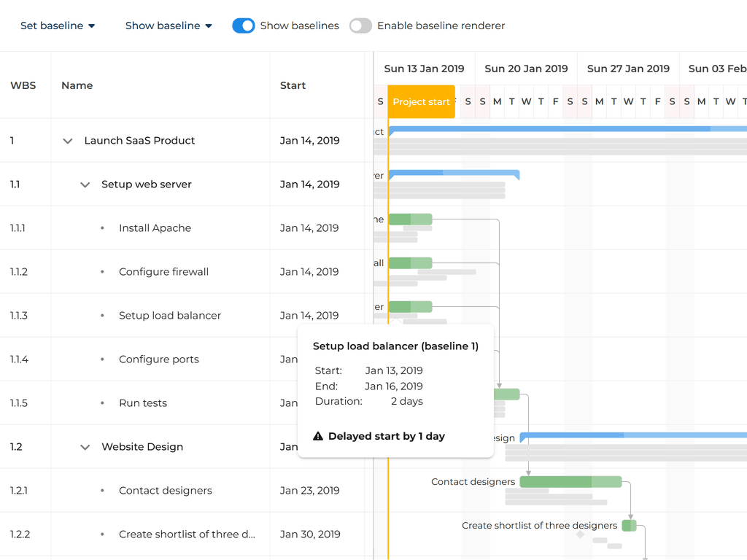Click the Project start timeline marker
Image resolution: width=747 pixels, height=560 pixels.
[421, 101]
